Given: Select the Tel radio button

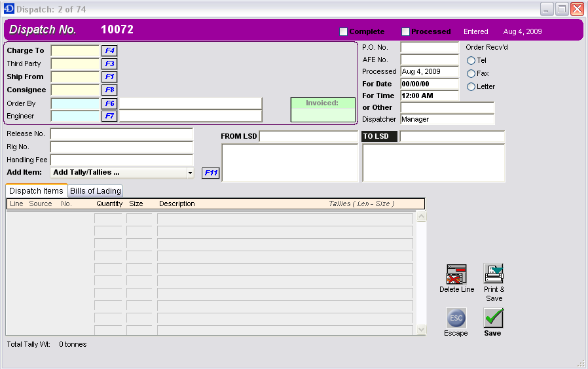Looking at the screenshot, I should [x=471, y=60].
